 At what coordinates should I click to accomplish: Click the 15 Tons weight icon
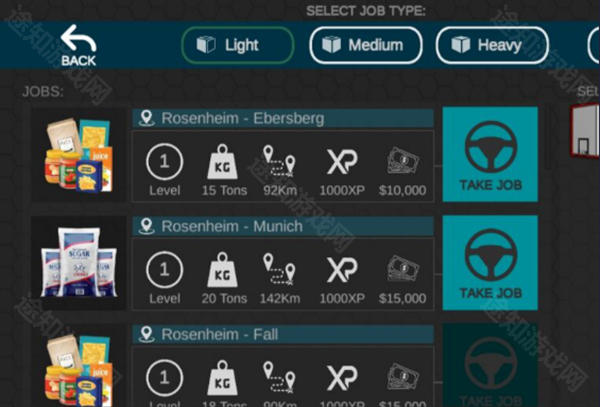point(222,161)
